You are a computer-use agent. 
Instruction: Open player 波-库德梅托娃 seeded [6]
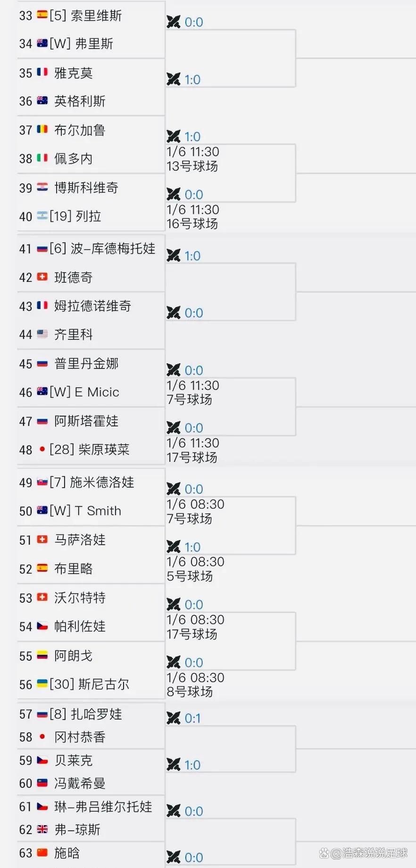coord(113,249)
